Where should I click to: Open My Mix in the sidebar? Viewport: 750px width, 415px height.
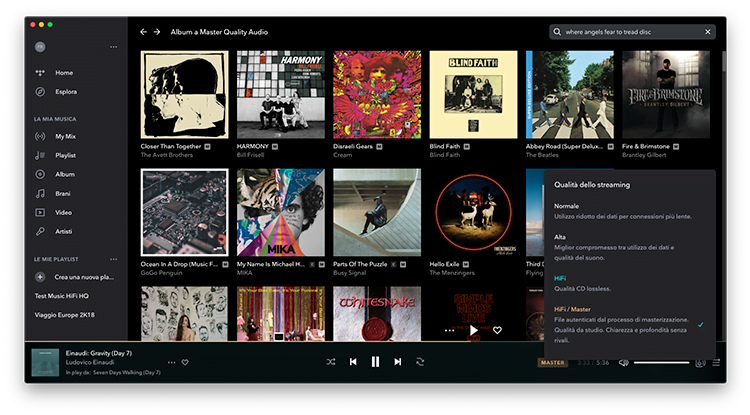tap(66, 136)
